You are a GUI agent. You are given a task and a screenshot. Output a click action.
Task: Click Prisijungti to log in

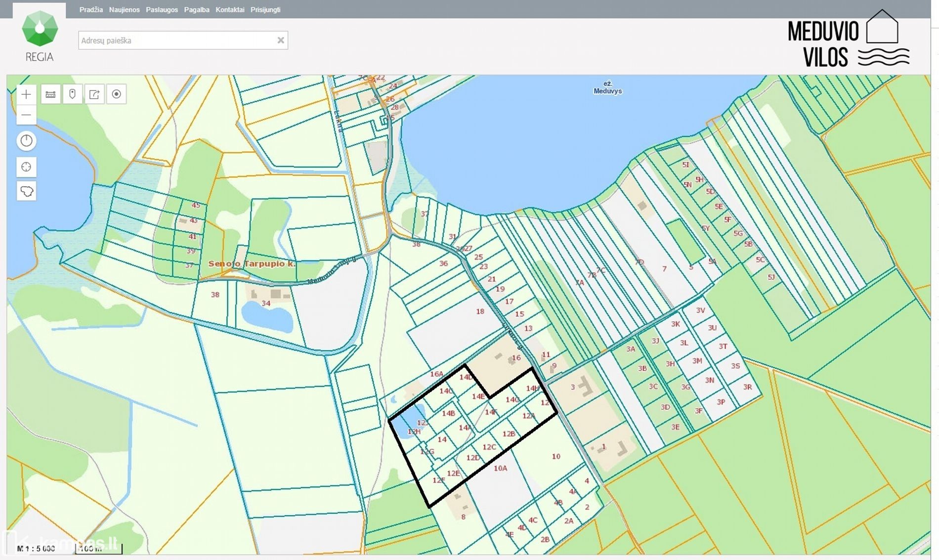(x=265, y=10)
